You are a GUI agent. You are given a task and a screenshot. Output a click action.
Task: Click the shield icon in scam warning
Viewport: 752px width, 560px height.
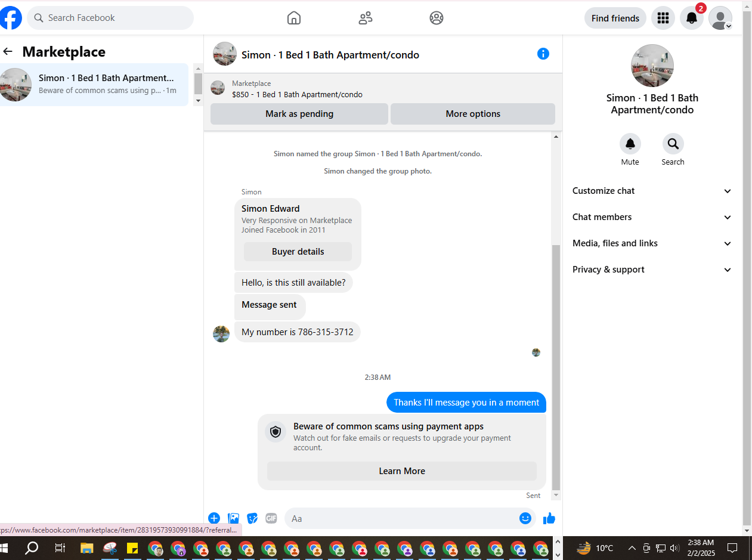[x=276, y=432]
